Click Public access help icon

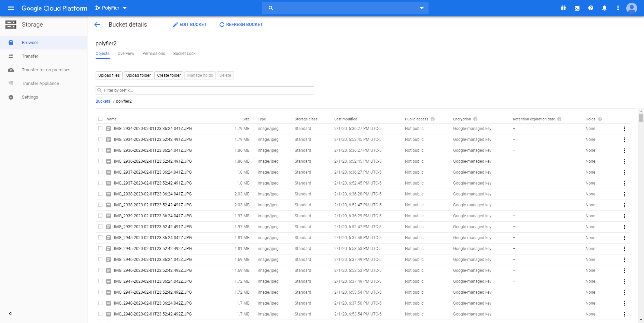[x=433, y=119]
